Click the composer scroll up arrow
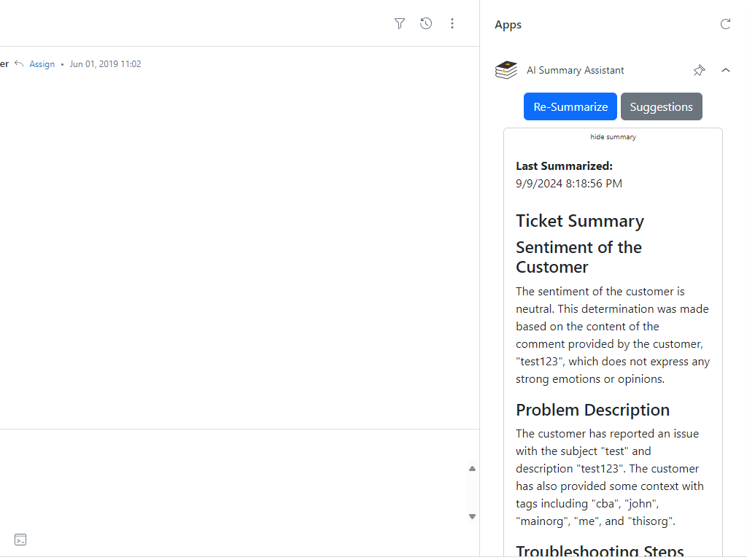 (x=472, y=469)
